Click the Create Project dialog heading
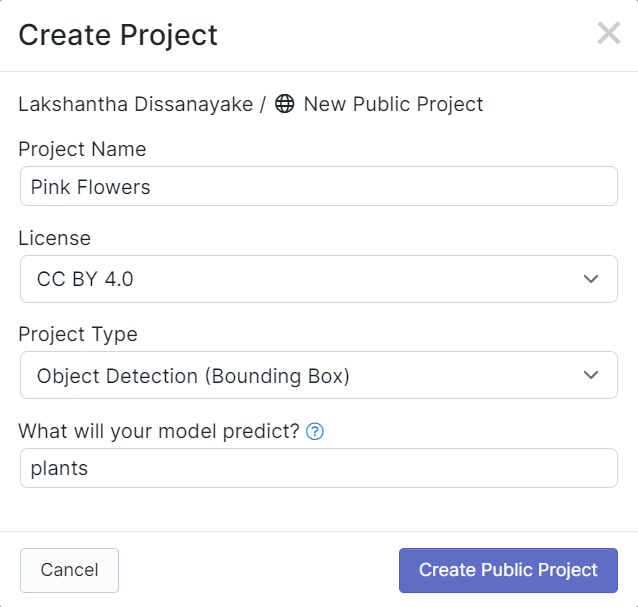This screenshot has height=607, width=638. 118,35
